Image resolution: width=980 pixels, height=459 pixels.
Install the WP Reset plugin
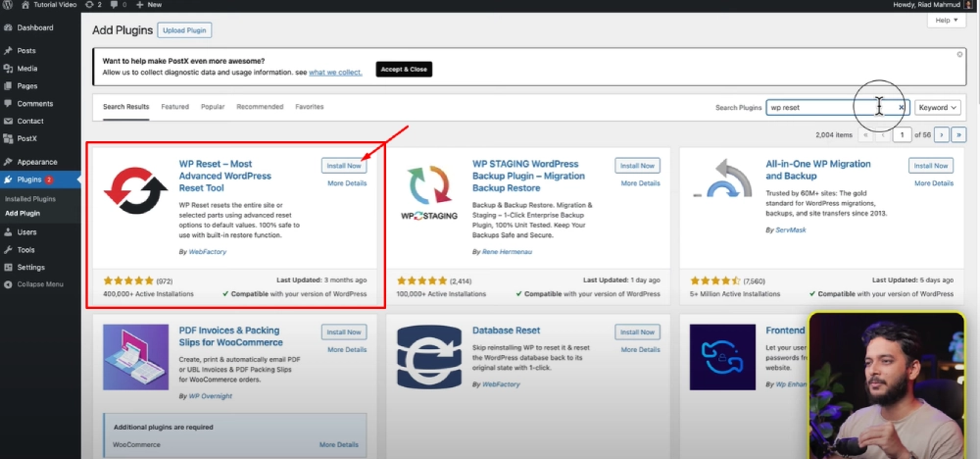[344, 166]
